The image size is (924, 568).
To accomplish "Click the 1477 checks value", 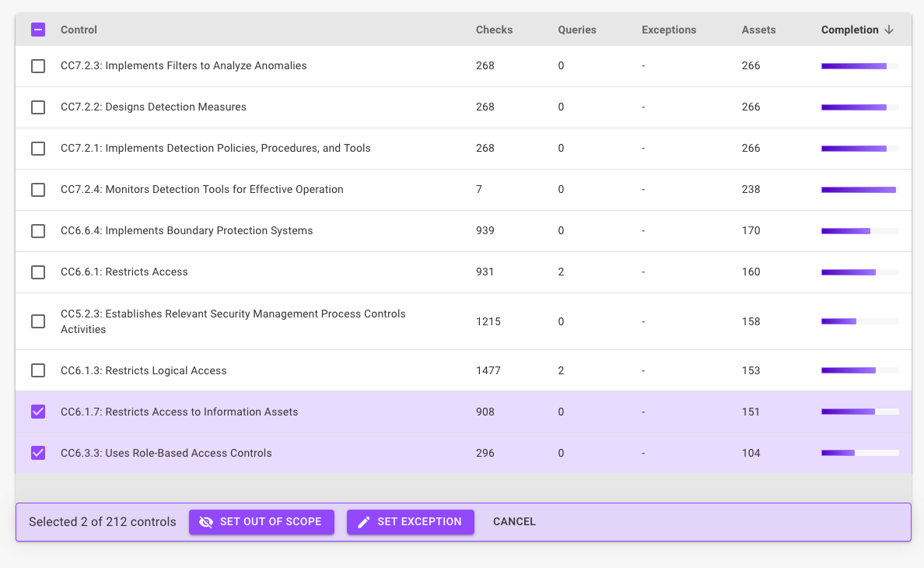I will click(488, 370).
